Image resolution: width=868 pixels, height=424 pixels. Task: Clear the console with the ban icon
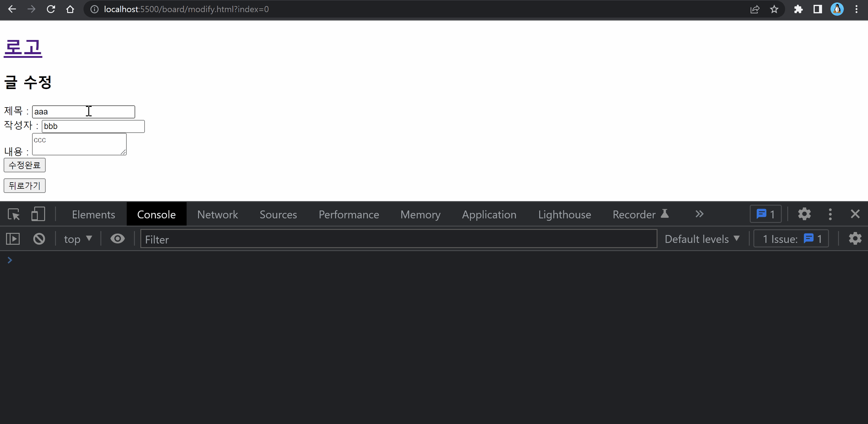tap(39, 239)
